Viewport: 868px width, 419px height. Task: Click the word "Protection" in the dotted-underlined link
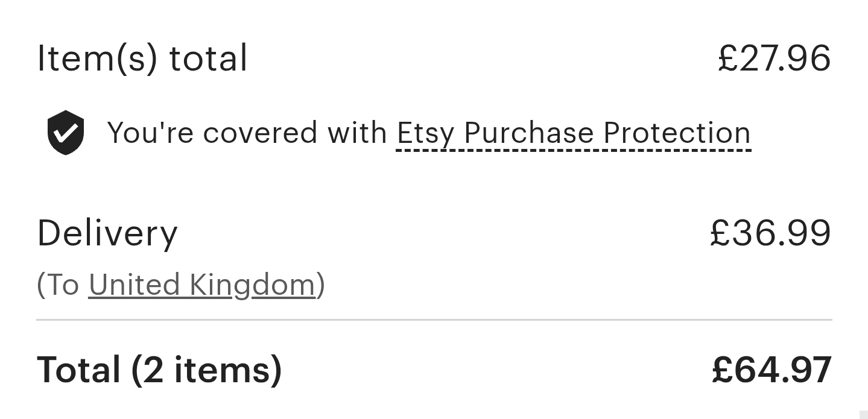pos(676,133)
